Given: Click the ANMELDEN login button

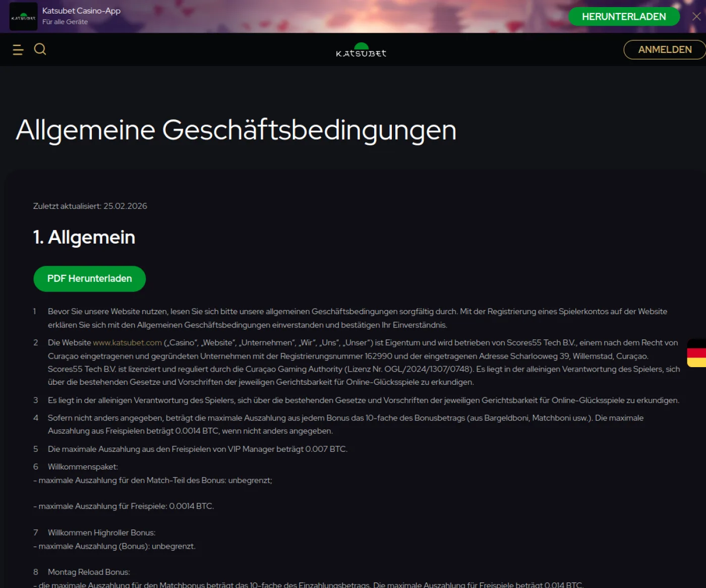Looking at the screenshot, I should 665,49.
